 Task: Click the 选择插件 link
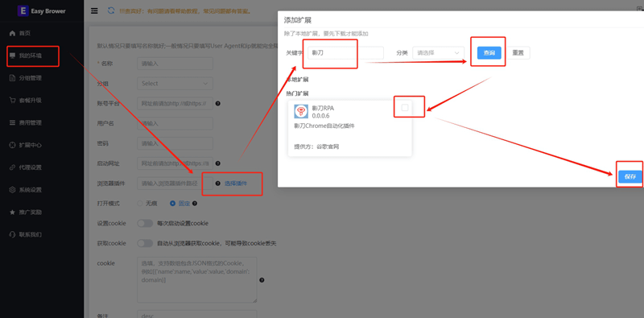pyautogui.click(x=236, y=184)
